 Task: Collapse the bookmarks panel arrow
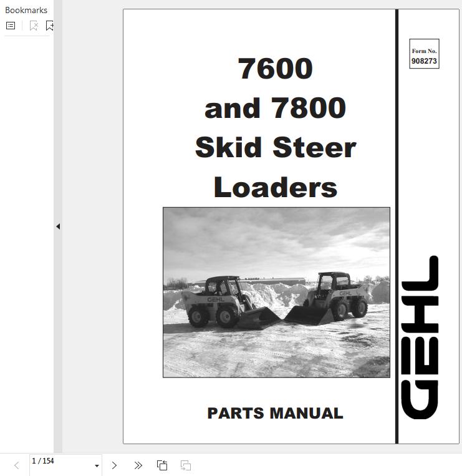coord(58,226)
